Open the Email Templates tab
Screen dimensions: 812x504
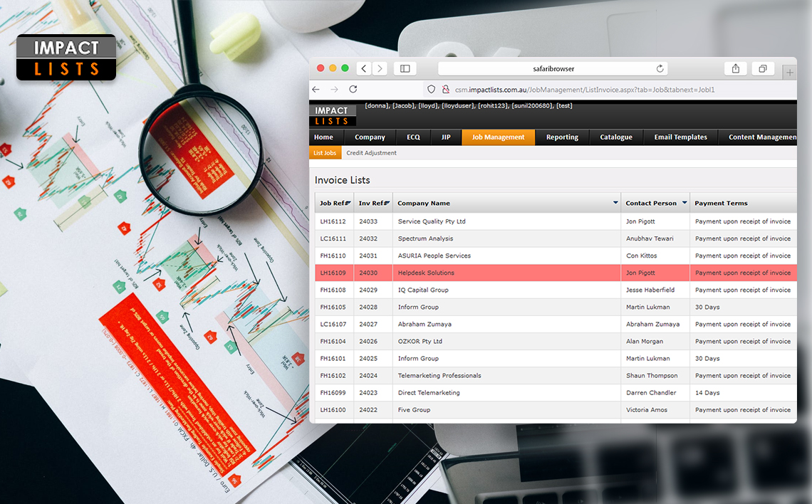pos(680,137)
